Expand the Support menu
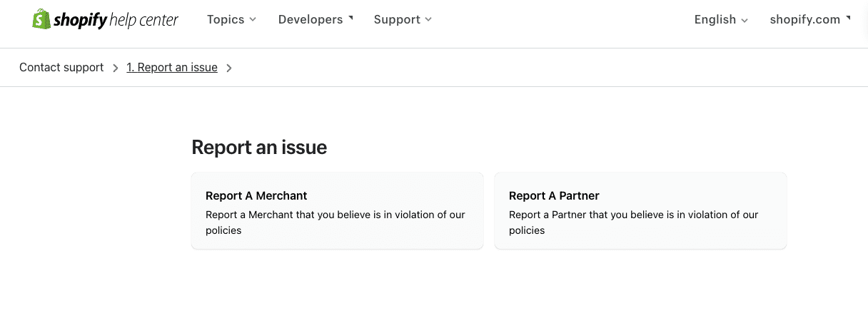 click(403, 20)
